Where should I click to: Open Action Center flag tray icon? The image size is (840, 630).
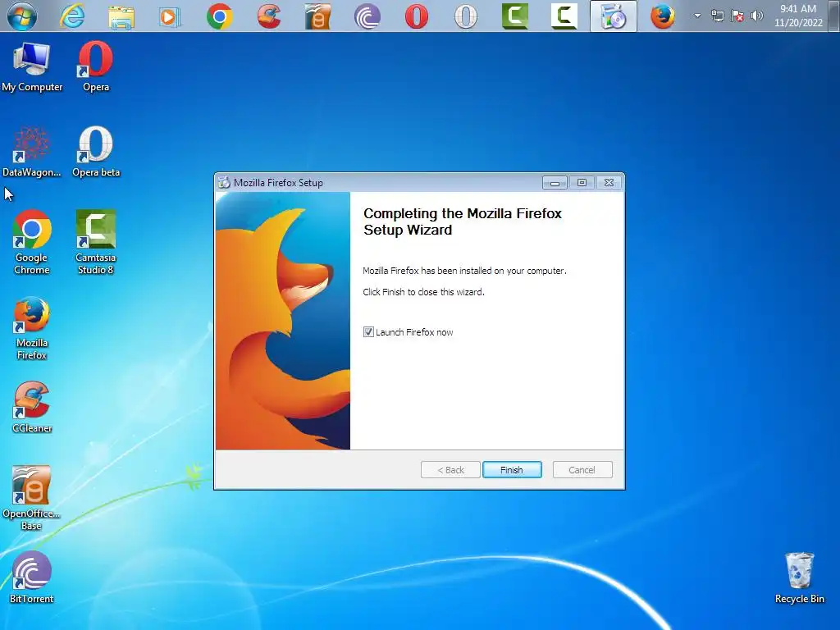pos(737,16)
